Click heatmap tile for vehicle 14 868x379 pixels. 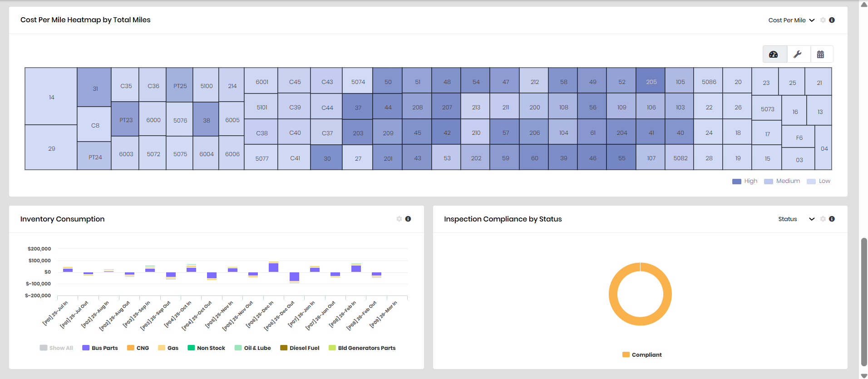coord(51,97)
